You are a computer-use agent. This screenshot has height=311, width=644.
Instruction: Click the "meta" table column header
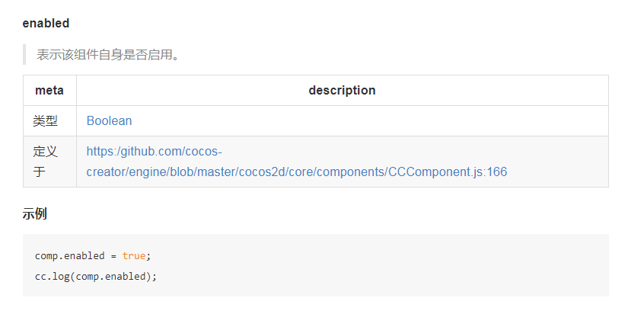[49, 90]
